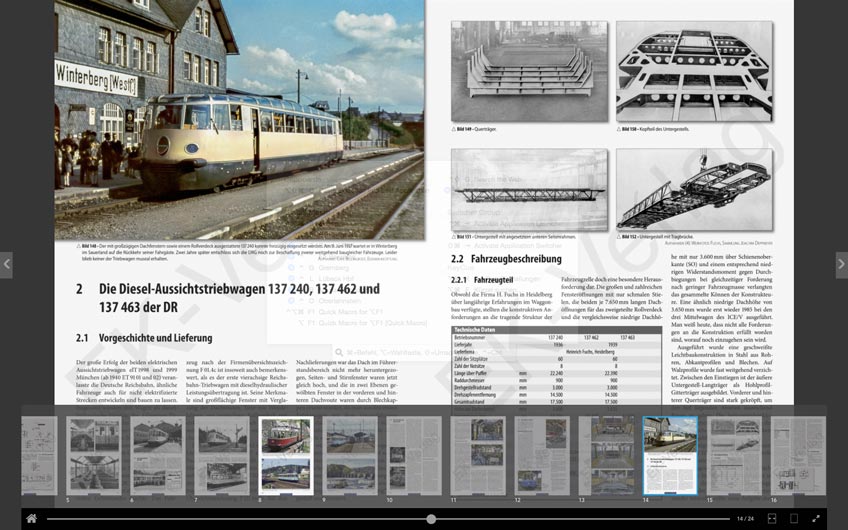Click the 'Technische Daten' table header

pos(556,329)
